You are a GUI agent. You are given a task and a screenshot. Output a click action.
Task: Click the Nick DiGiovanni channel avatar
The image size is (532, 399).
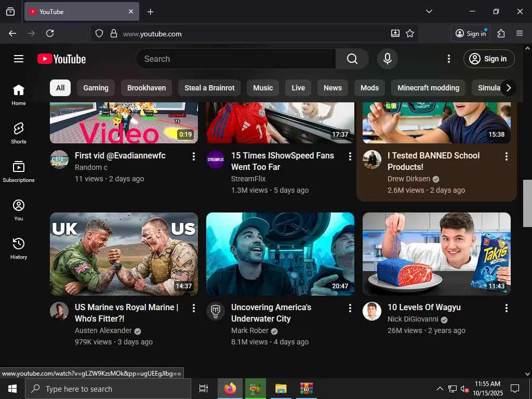pos(372,311)
